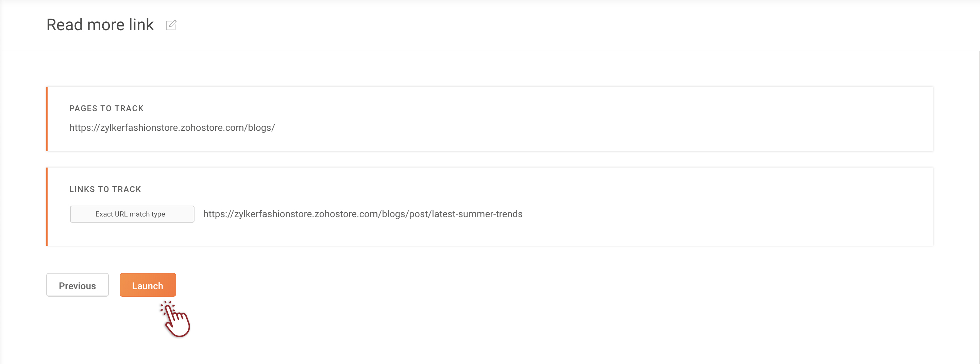Screen dimensions: 980x364
Task: Change the URL match type setting
Action: [132, 214]
